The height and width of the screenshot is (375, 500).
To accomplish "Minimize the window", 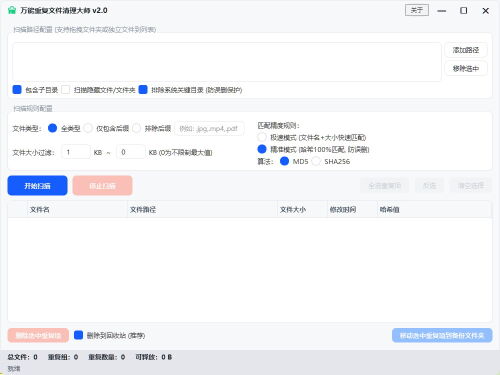I will (x=442, y=11).
